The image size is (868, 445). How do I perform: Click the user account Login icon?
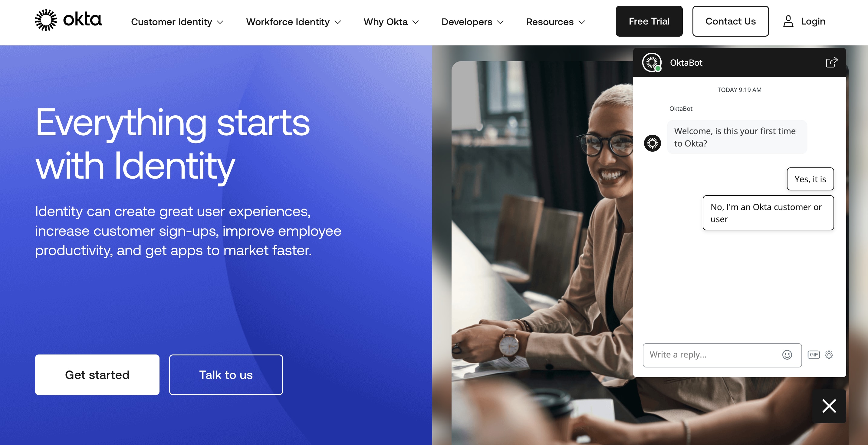pyautogui.click(x=788, y=21)
